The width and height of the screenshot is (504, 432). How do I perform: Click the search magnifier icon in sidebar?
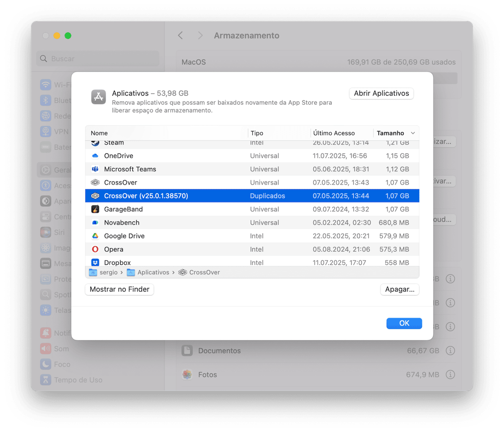[44, 59]
